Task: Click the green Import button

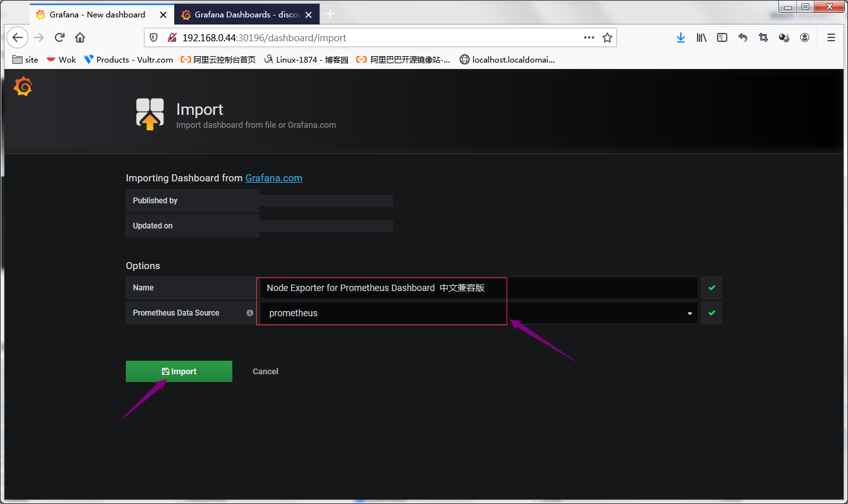Action: pos(179,371)
